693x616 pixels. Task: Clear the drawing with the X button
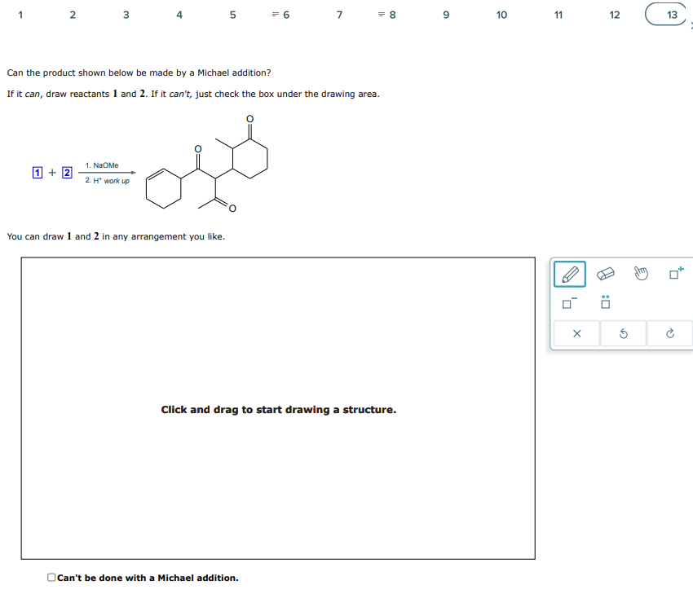[x=576, y=333]
